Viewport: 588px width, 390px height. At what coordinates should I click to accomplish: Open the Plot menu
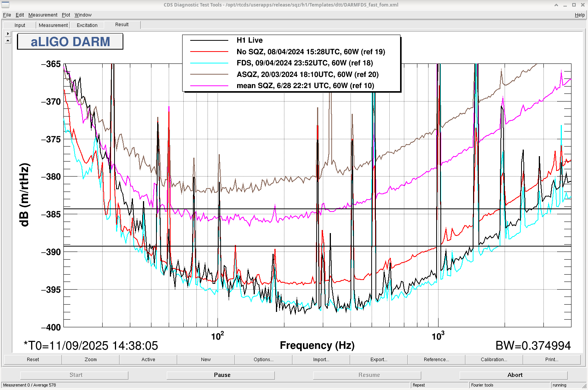pos(66,15)
